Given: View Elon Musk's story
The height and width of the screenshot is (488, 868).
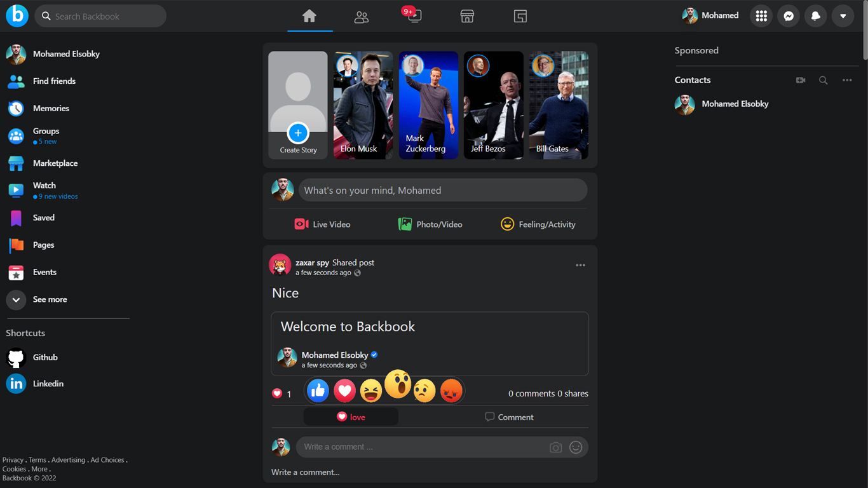Looking at the screenshot, I should click(363, 105).
